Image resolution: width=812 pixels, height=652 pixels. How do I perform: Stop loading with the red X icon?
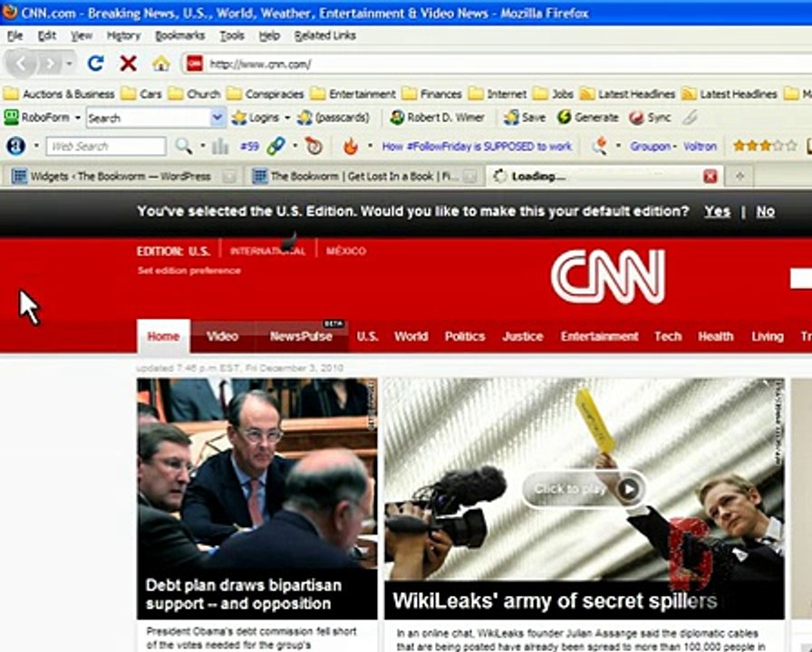[128, 63]
